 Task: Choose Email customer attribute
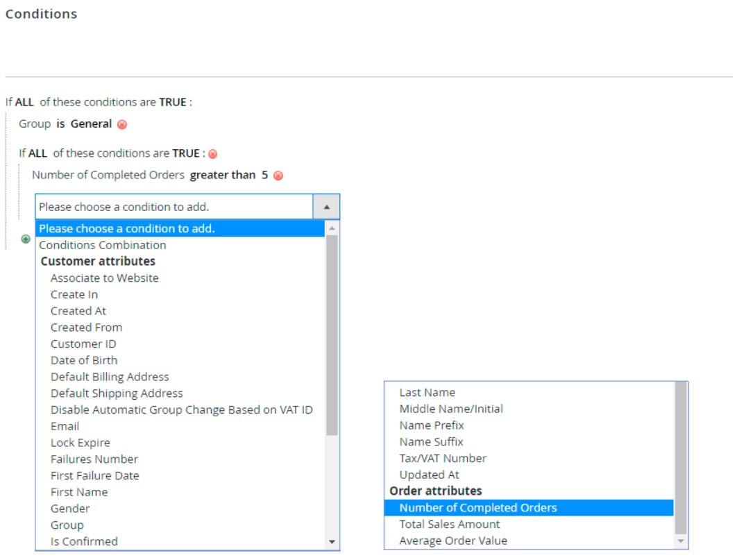pyautogui.click(x=65, y=426)
